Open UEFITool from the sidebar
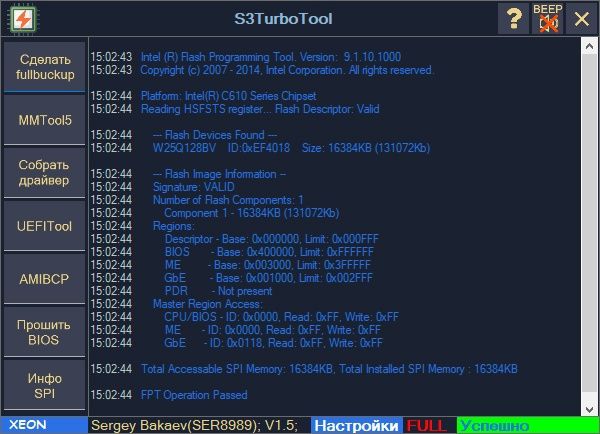Viewport: 600px width, 434px height. [x=45, y=226]
